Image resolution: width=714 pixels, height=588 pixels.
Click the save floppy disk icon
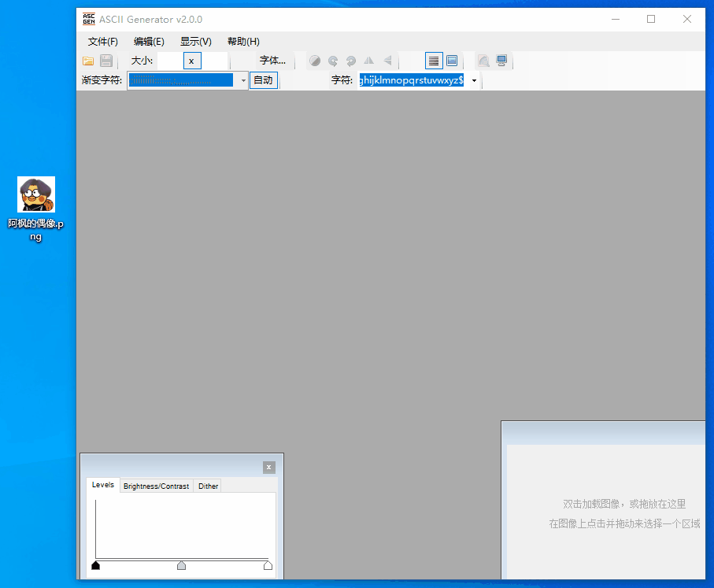click(106, 61)
